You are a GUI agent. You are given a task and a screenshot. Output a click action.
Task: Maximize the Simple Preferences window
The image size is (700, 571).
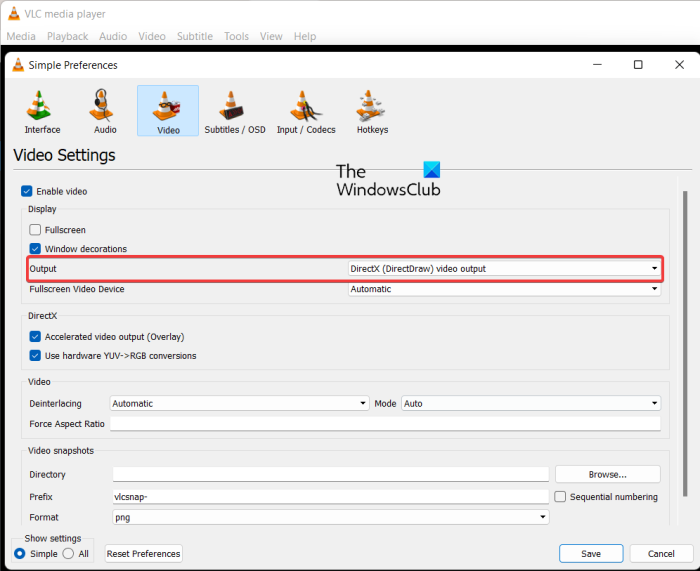638,65
